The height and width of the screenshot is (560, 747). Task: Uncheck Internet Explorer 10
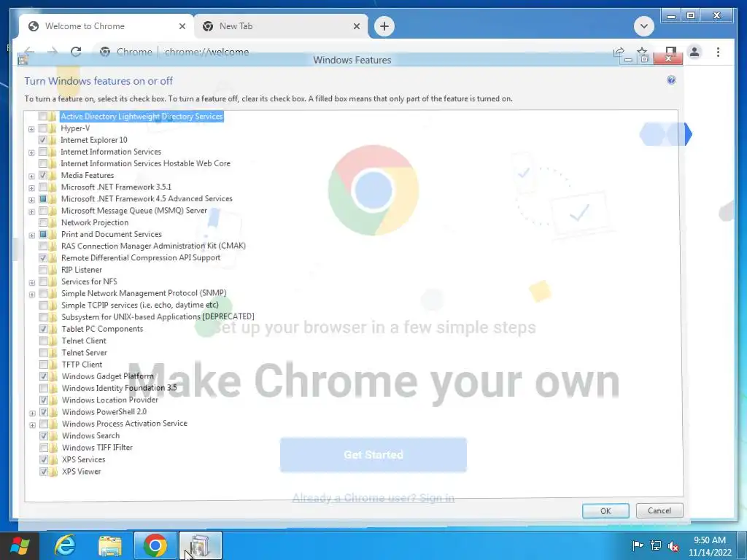pos(42,140)
